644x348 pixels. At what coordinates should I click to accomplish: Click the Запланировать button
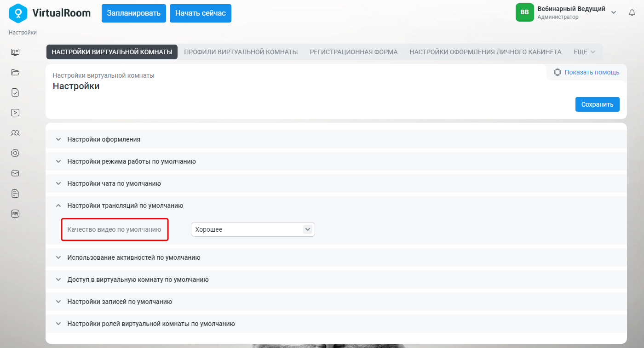pos(133,13)
